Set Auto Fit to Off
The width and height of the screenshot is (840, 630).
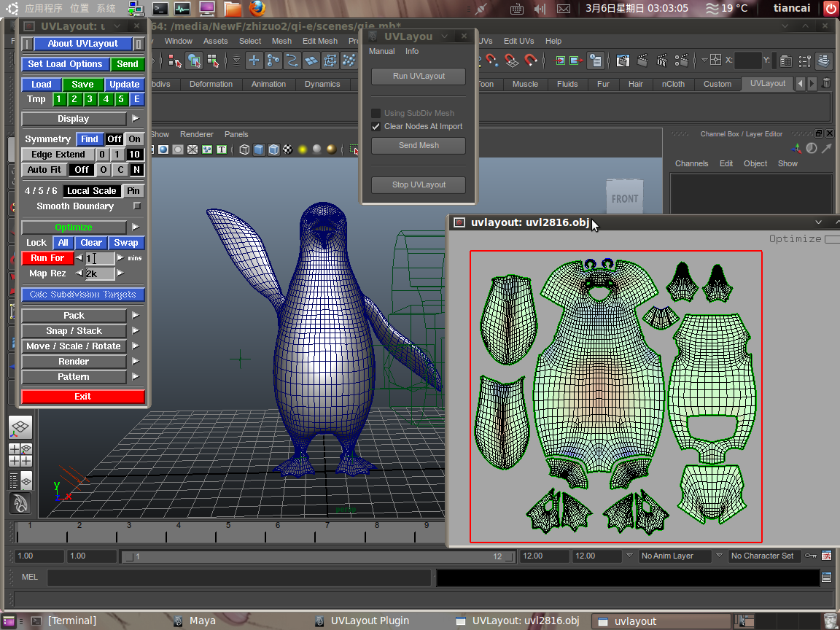coord(82,170)
